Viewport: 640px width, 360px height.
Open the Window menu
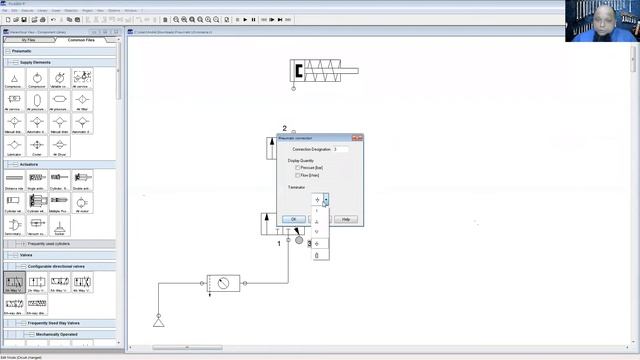pos(131,10)
